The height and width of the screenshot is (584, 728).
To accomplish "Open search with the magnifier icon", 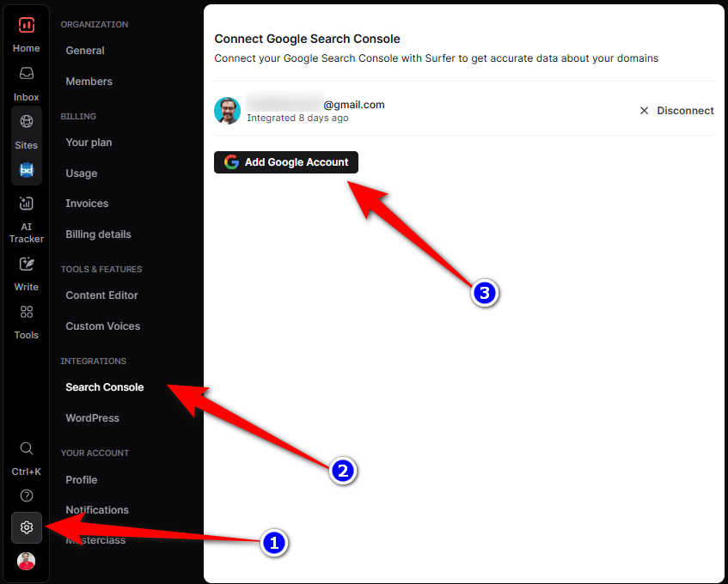I will [26, 448].
